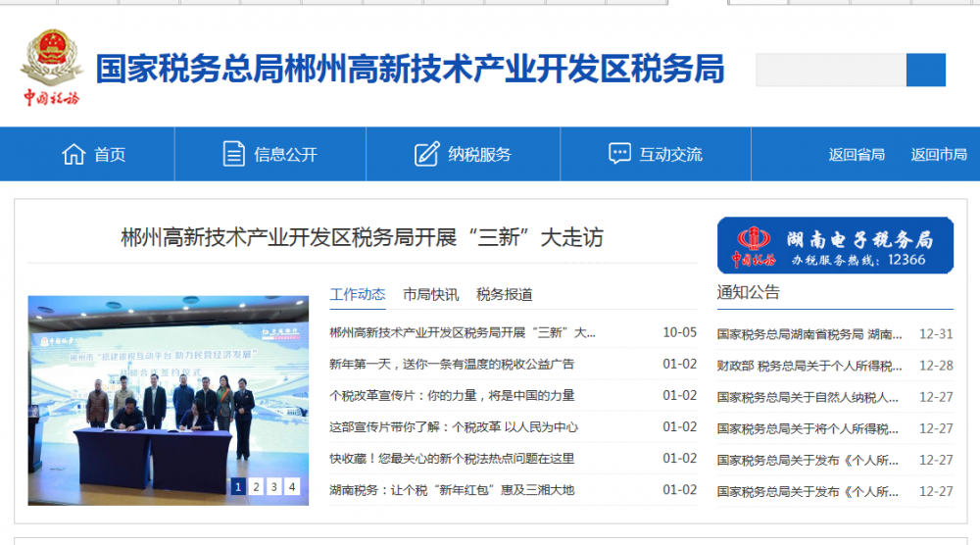980x545 pixels.
Task: Click the home icon in navigation bar
Action: [x=73, y=154]
